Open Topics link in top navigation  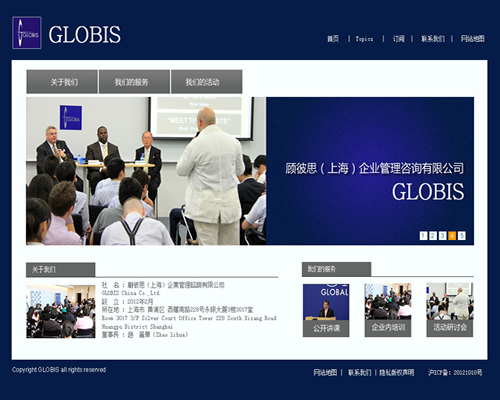(364, 39)
